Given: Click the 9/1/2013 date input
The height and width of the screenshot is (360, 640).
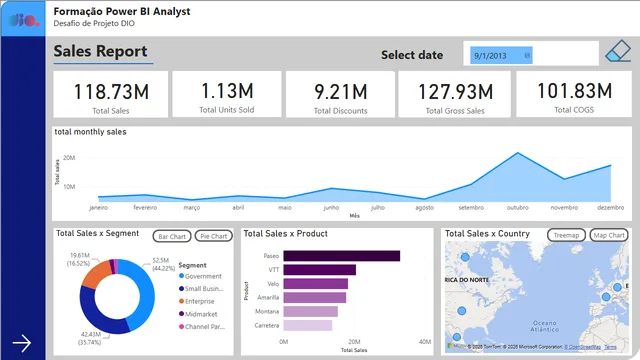Looking at the screenshot, I should 501,56.
